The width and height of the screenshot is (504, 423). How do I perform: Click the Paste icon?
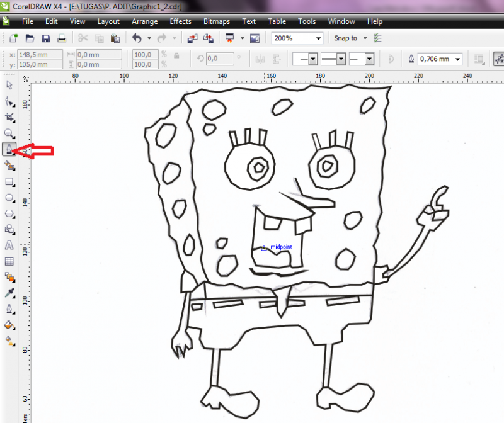click(x=115, y=38)
